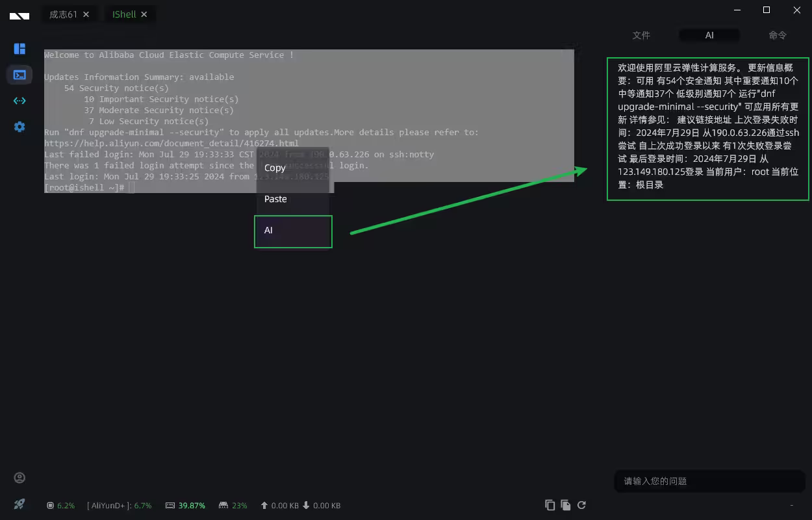Click the 'Welcome to Alibaba Cloud' terminal line
812x520 pixels.
[x=169, y=55]
